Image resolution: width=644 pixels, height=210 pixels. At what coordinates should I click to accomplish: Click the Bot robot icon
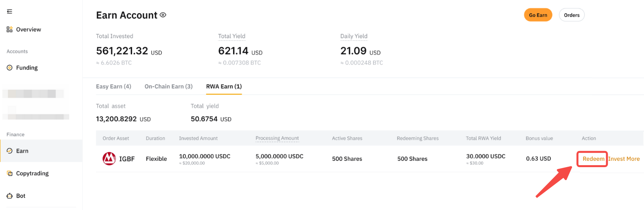[9, 196]
